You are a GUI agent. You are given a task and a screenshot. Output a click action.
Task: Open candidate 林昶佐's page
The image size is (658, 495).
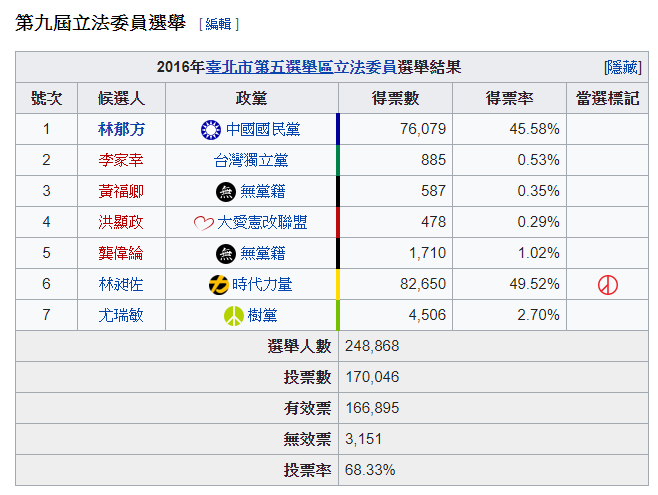tap(121, 284)
